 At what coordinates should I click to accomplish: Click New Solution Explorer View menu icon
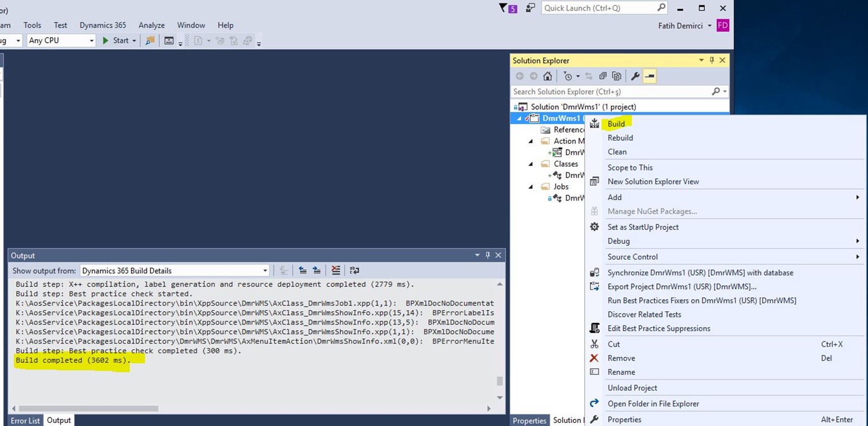pyautogui.click(x=595, y=181)
